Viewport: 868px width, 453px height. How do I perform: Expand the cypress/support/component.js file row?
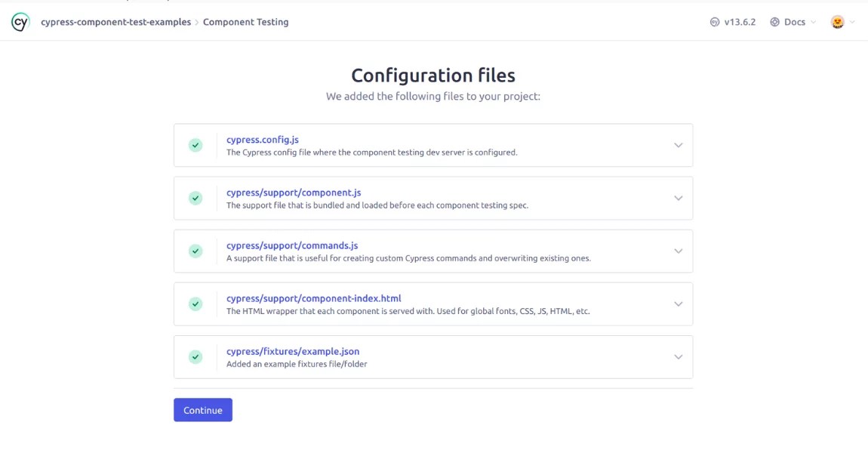pyautogui.click(x=677, y=198)
